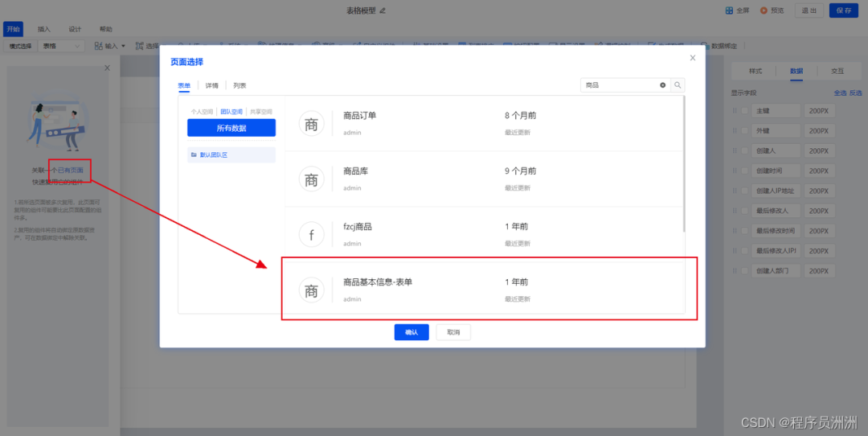Click the 全屏 fullscreen icon
The width and height of the screenshot is (868, 436).
[x=729, y=10]
